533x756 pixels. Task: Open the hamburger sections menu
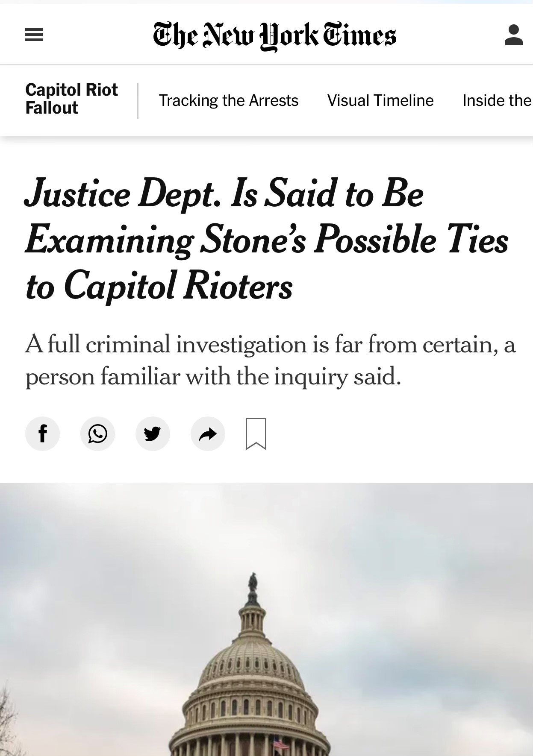(x=34, y=35)
